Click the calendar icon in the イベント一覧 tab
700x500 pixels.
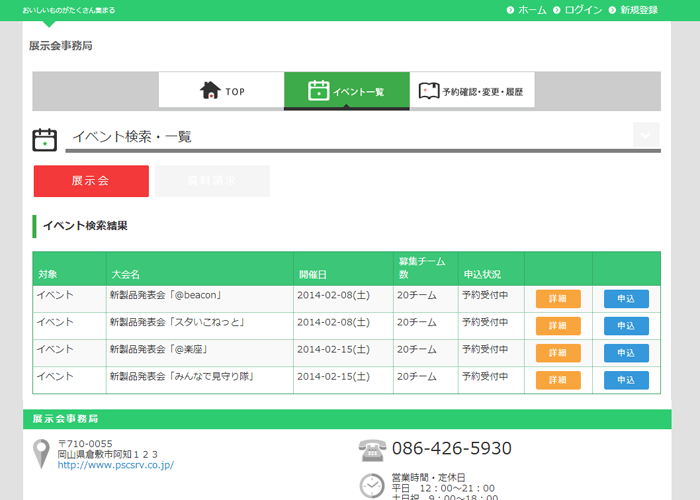click(318, 91)
